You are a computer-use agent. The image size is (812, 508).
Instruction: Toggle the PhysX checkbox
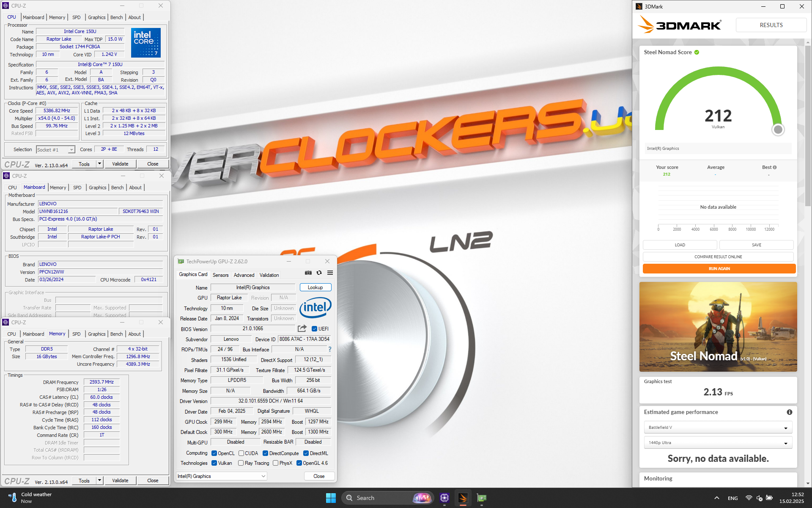[x=275, y=463]
